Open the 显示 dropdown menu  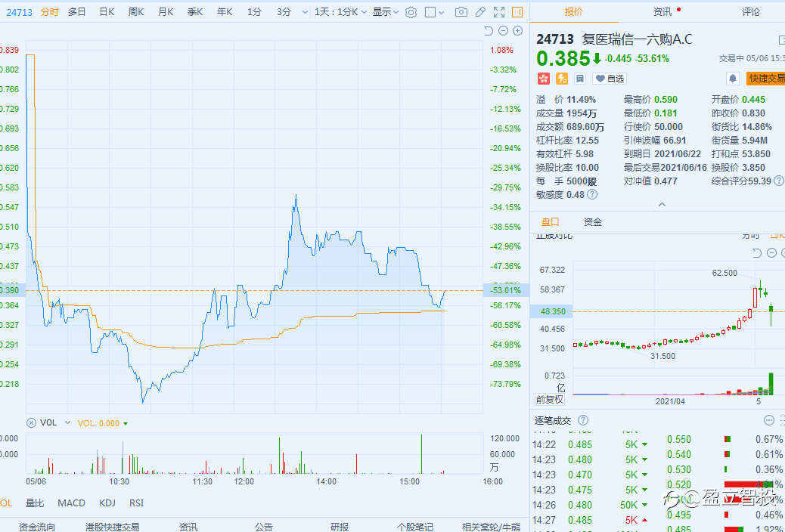pyautogui.click(x=386, y=12)
